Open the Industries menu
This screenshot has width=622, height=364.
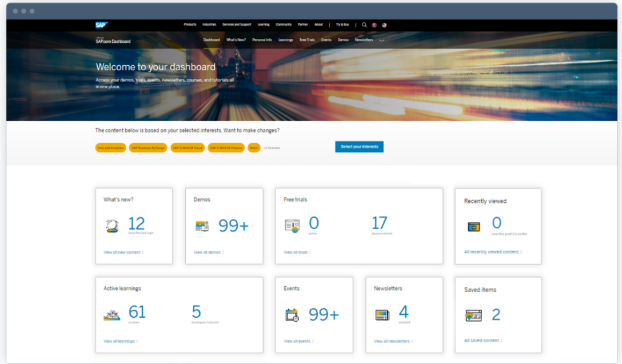click(209, 25)
